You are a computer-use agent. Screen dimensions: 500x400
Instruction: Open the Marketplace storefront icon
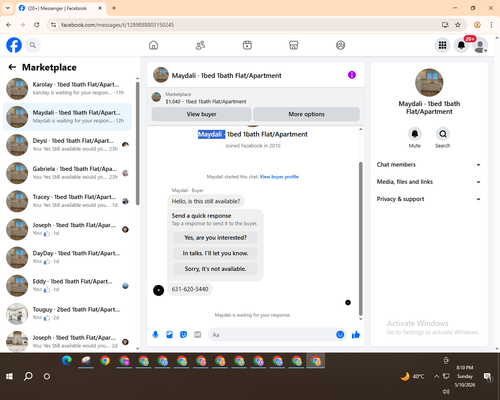coord(294,45)
